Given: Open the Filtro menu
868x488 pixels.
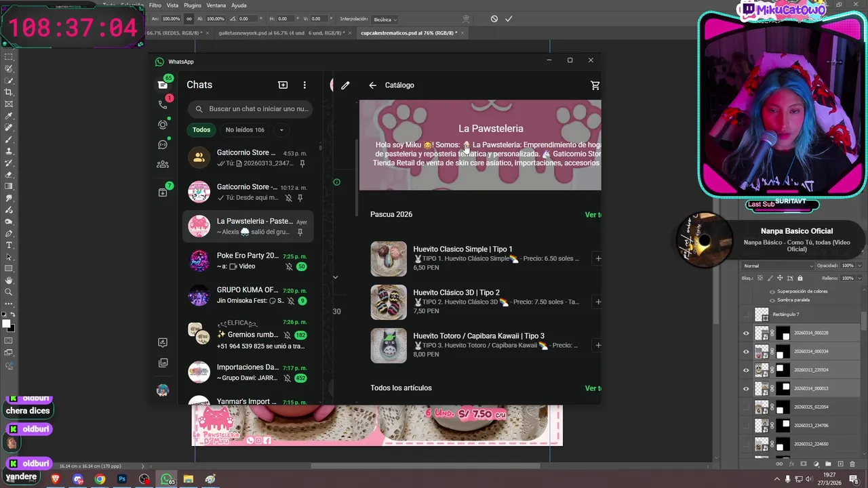Looking at the screenshot, I should pos(155,5).
